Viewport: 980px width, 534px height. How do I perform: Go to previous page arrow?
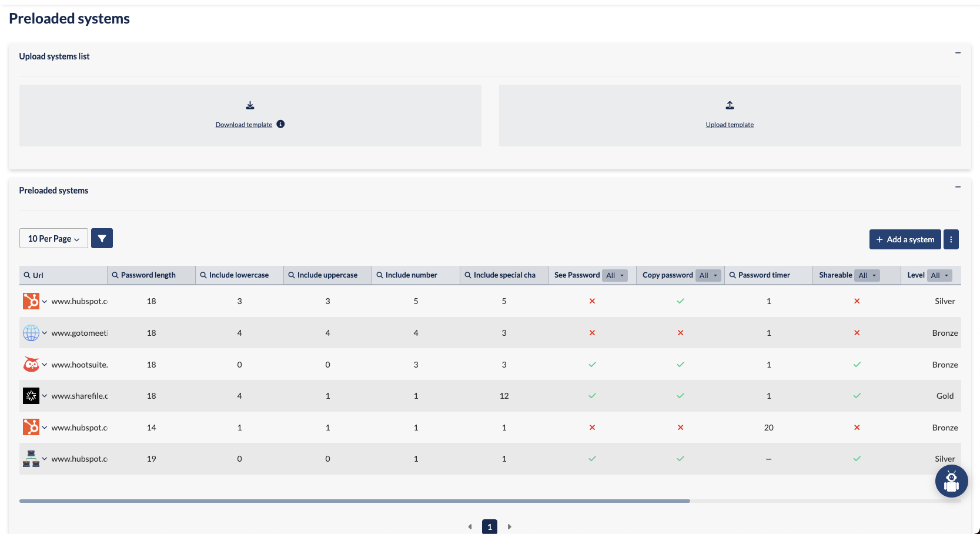pyautogui.click(x=470, y=527)
